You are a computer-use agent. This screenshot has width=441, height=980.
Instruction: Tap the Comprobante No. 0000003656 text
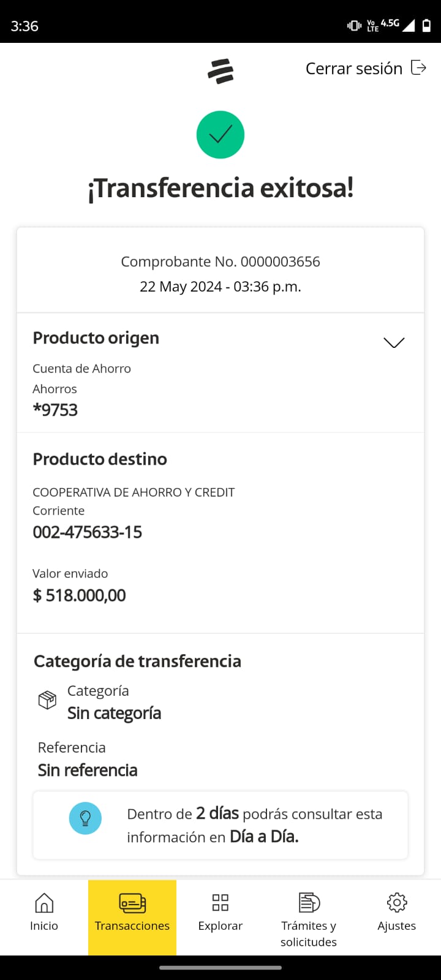click(221, 262)
